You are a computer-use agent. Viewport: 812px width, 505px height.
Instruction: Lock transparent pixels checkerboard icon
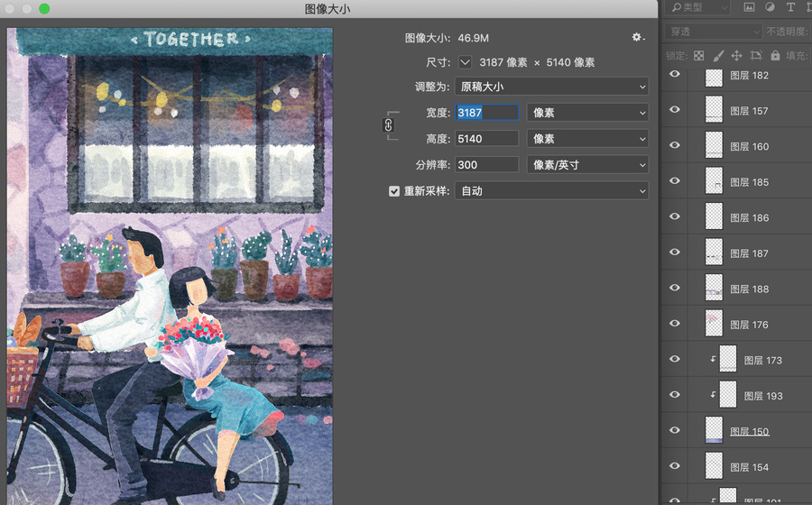tap(699, 55)
